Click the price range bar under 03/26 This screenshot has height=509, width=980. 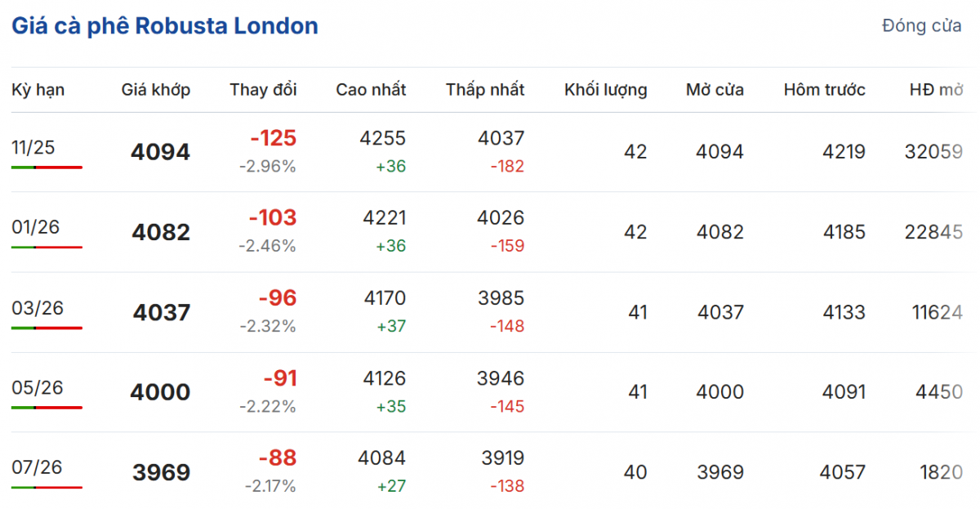click(47, 328)
